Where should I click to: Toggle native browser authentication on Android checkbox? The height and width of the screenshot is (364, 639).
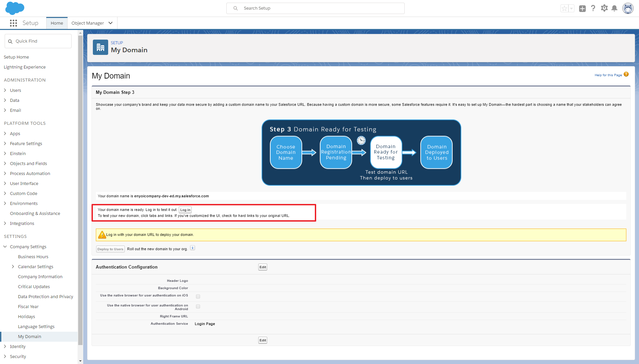(198, 306)
